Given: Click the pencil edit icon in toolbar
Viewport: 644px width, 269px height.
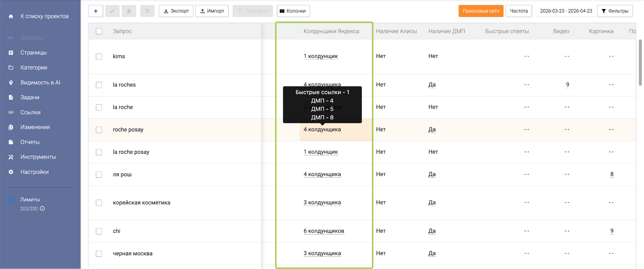Looking at the screenshot, I should pos(112,11).
